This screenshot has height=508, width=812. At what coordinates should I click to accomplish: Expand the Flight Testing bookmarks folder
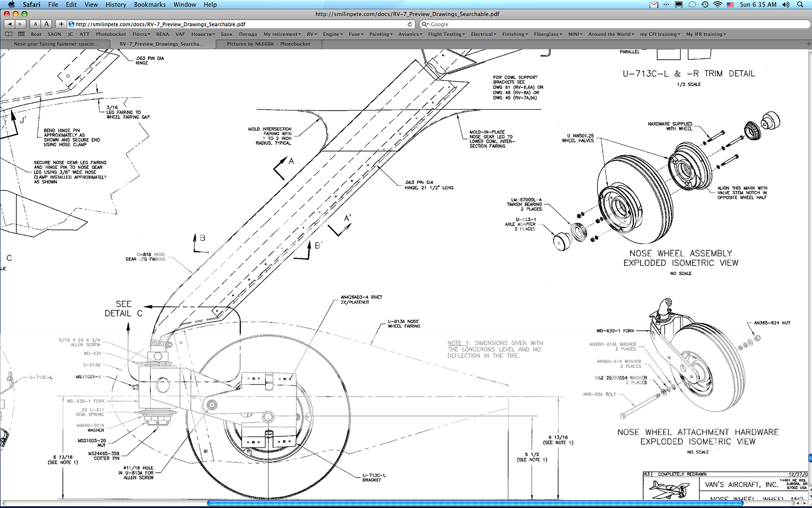[x=446, y=34]
